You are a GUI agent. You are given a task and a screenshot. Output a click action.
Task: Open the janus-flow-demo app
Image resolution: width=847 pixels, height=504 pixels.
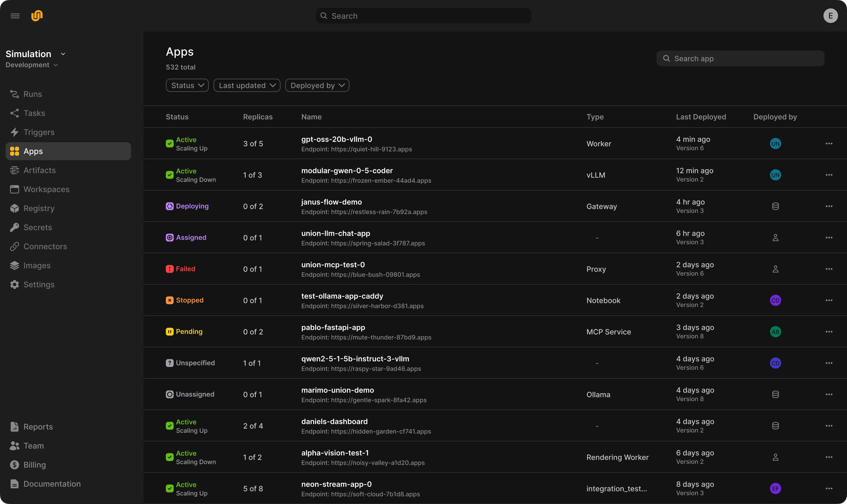tap(331, 202)
